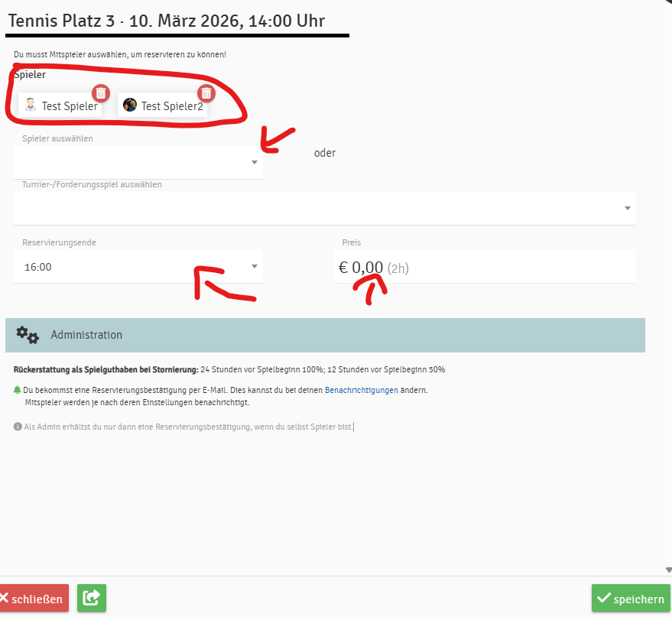
Task: Expand the Turnier-/Forderungsspiel auswählen dropdown arrow
Action: pos(627,208)
